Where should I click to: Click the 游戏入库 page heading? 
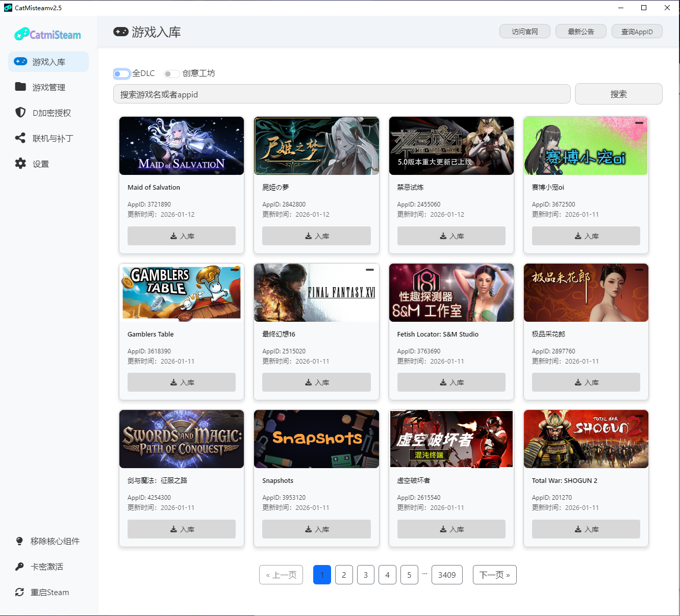(156, 32)
